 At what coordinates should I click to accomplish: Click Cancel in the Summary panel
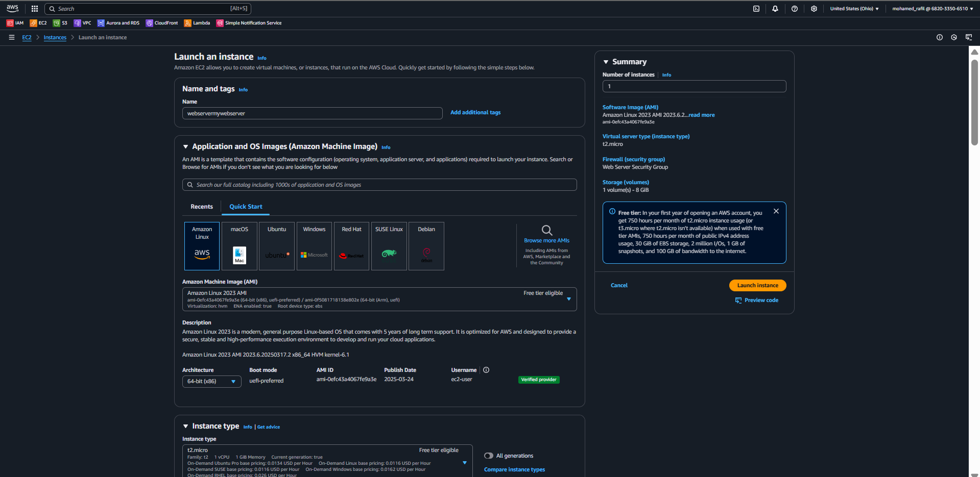619,285
